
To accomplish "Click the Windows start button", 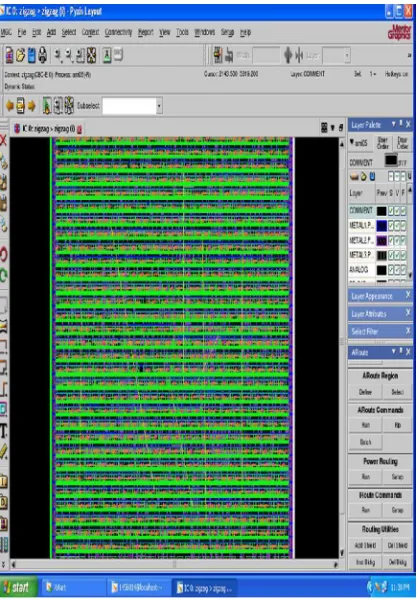I will [x=18, y=587].
